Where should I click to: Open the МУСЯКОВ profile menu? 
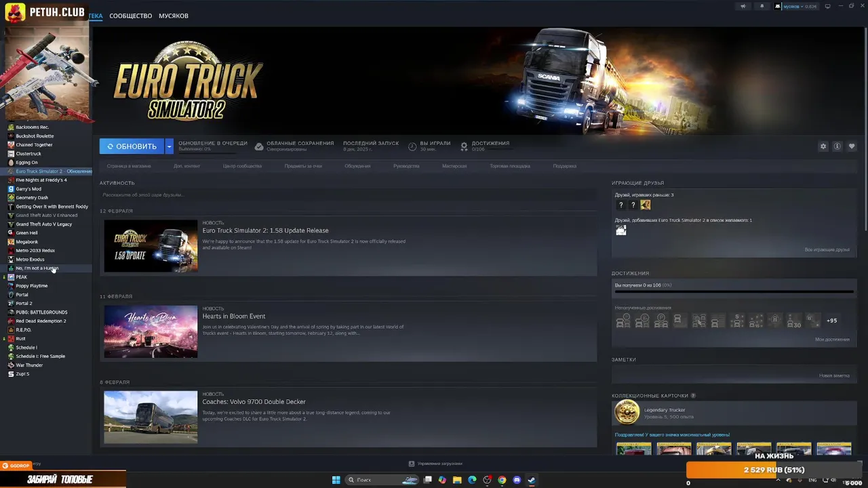coord(174,16)
